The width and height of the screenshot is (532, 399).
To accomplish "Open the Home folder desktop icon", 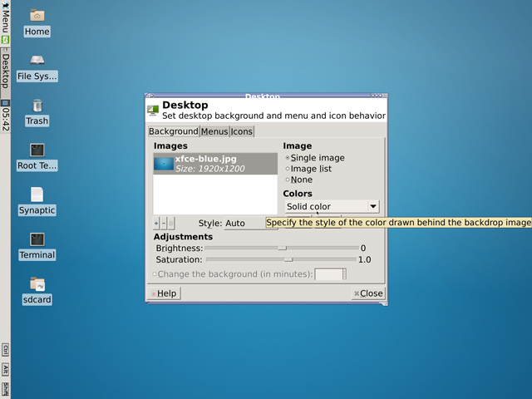I will coord(37,22).
